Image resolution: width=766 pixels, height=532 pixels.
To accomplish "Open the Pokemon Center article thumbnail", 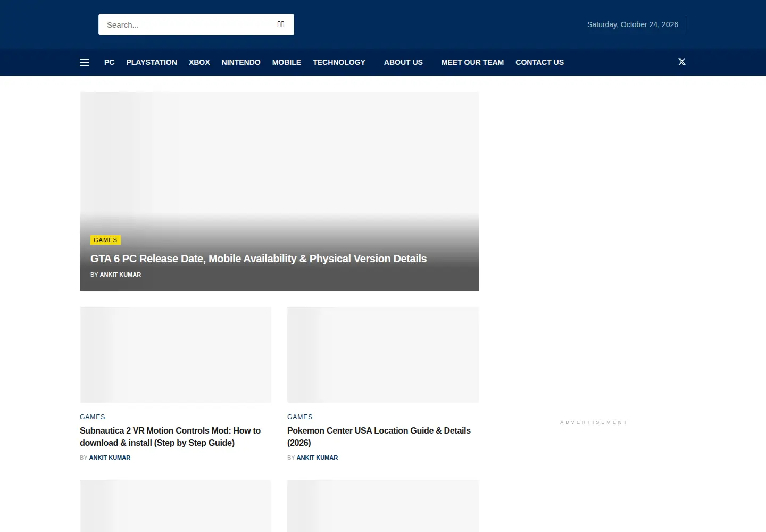I will [x=383, y=355].
